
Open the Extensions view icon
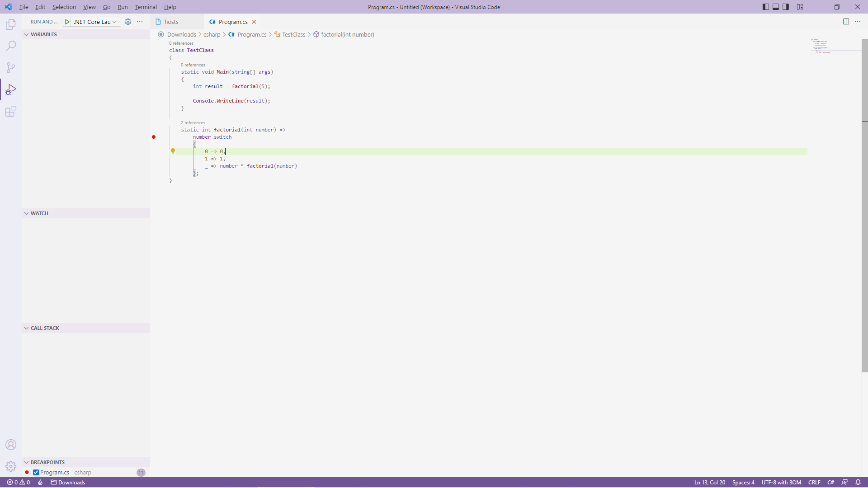(x=11, y=111)
